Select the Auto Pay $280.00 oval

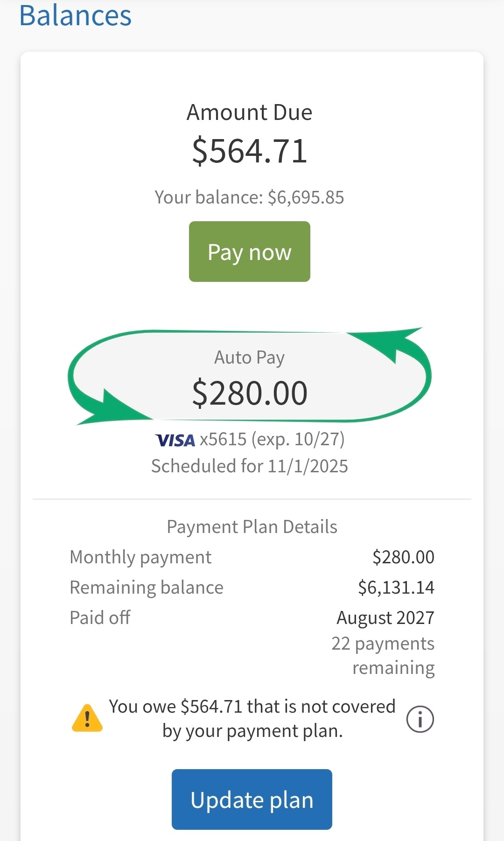pyautogui.click(x=250, y=376)
